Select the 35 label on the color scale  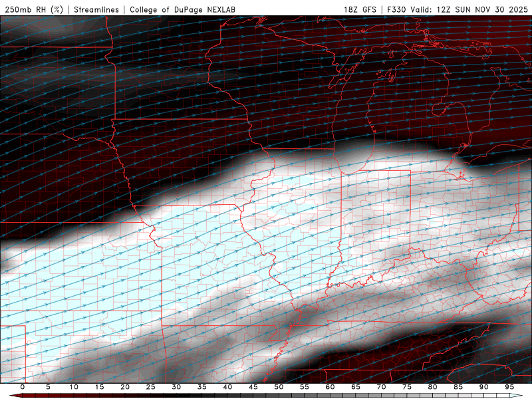coord(202,387)
